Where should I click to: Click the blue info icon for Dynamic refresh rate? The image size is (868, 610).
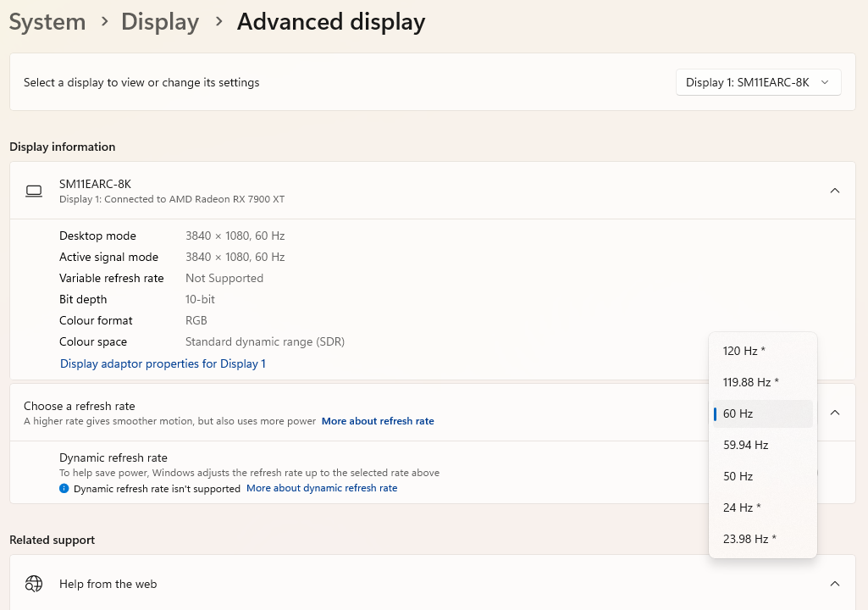[64, 488]
